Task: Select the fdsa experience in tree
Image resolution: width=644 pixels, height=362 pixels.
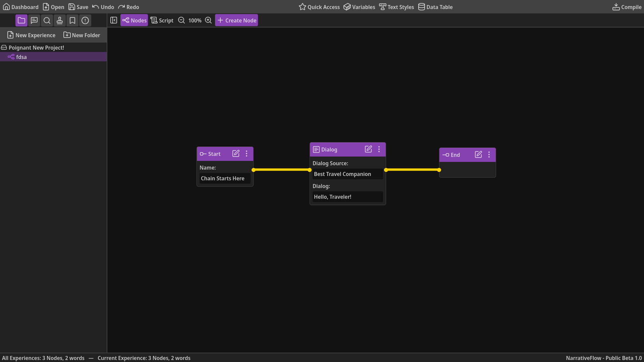Action: pyautogui.click(x=21, y=57)
